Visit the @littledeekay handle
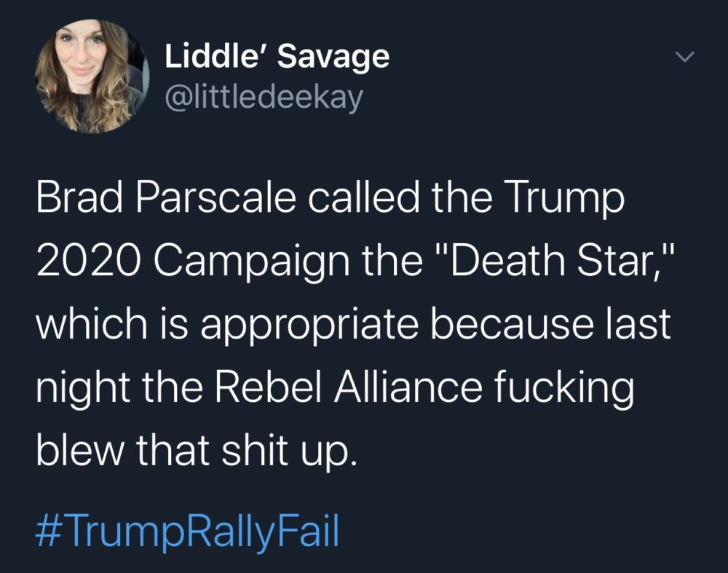The image size is (728, 573). pyautogui.click(x=264, y=98)
